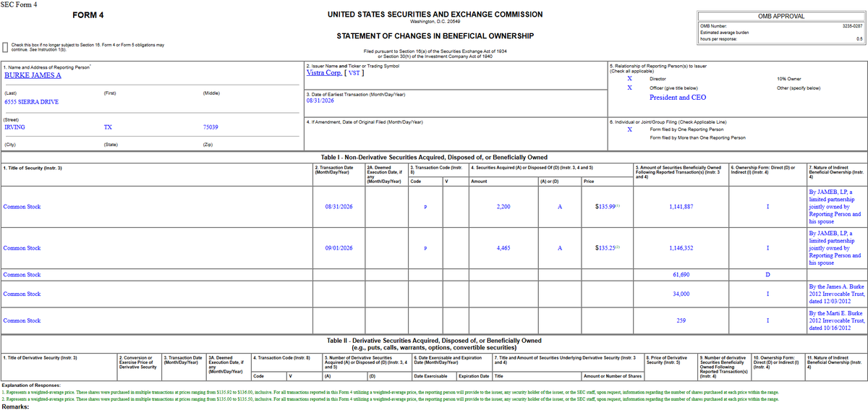Click the transaction date 09/01/2026
The height and width of the screenshot is (413, 868).
(339, 248)
